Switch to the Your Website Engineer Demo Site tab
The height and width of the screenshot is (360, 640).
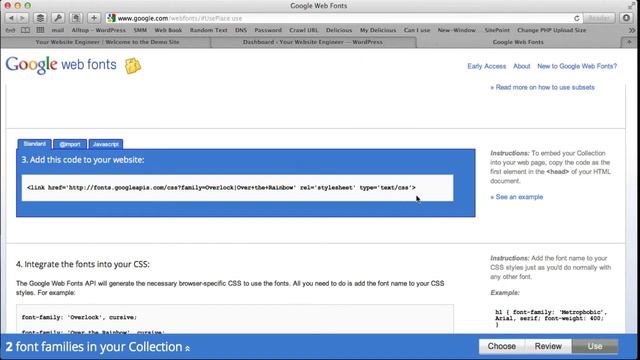pos(107,42)
